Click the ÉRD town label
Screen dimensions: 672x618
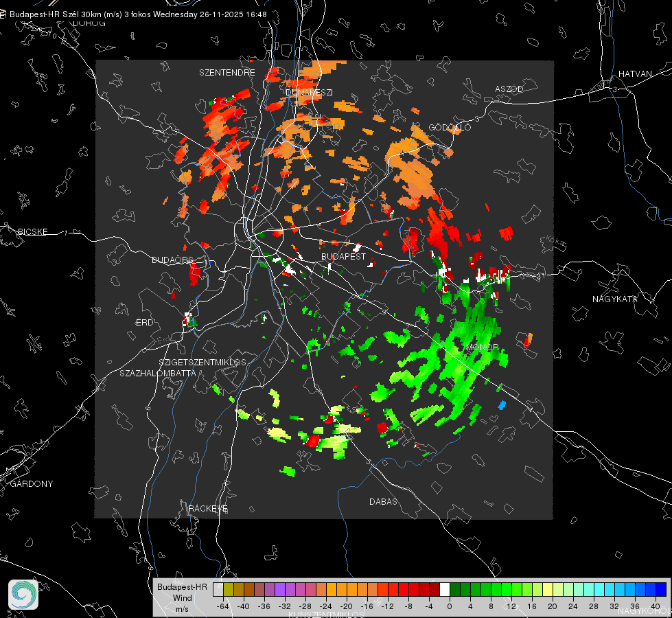click(144, 323)
